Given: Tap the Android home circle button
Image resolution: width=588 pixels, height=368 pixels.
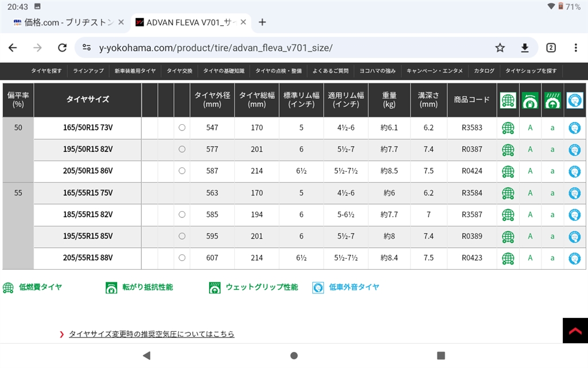Looking at the screenshot, I should (294, 355).
